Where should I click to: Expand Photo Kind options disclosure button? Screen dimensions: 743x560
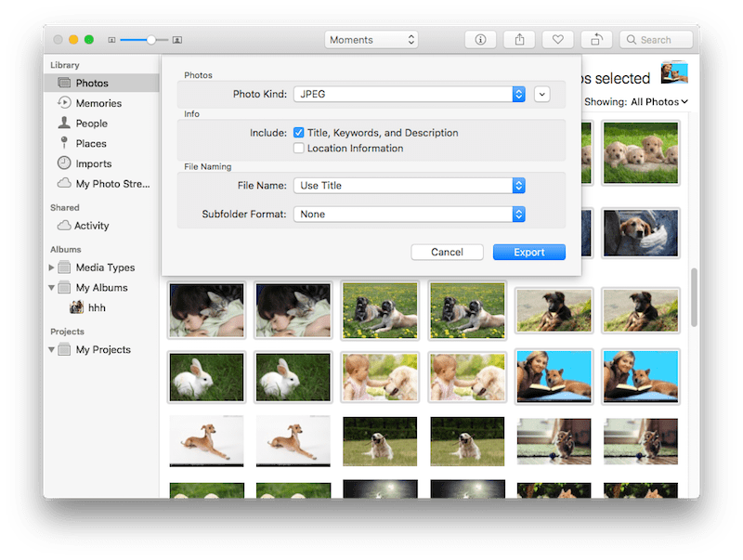(x=543, y=94)
